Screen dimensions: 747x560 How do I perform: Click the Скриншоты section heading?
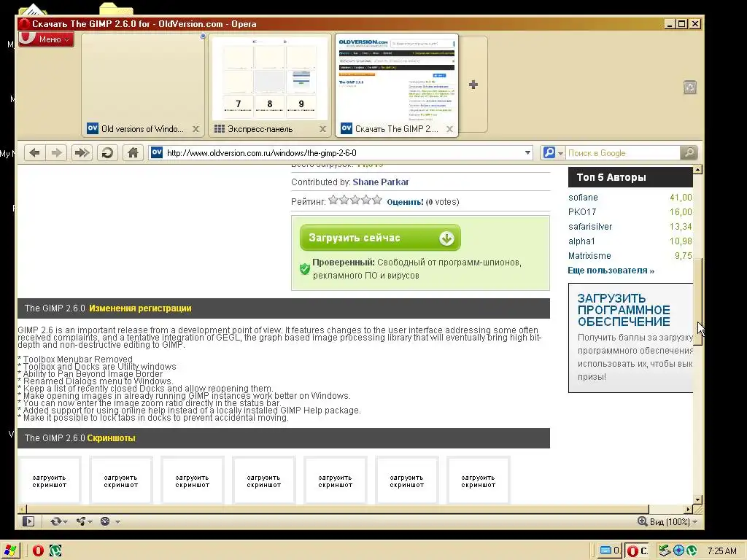[x=111, y=438]
